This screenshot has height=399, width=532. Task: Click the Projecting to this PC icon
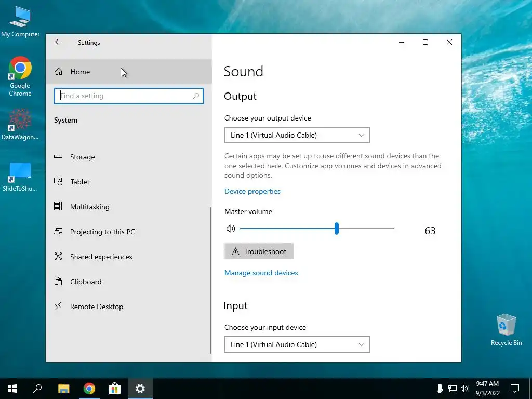tap(58, 231)
